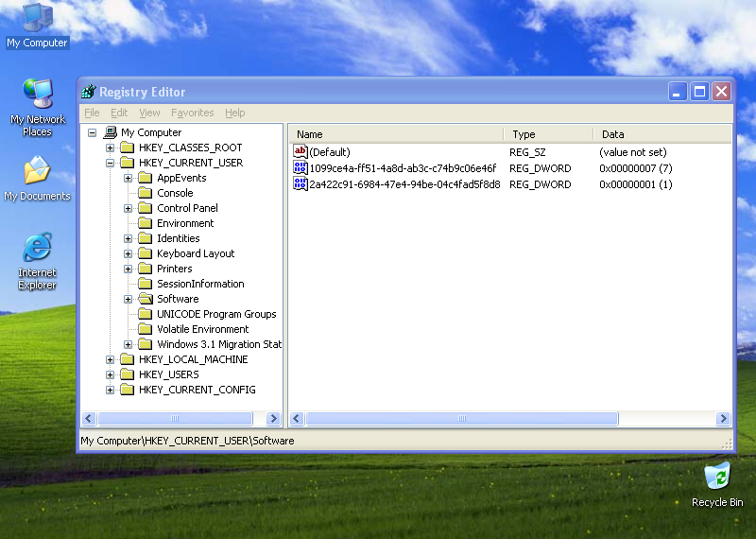Open the Help menu
Viewport: 756px width, 539px height.
[x=234, y=113]
